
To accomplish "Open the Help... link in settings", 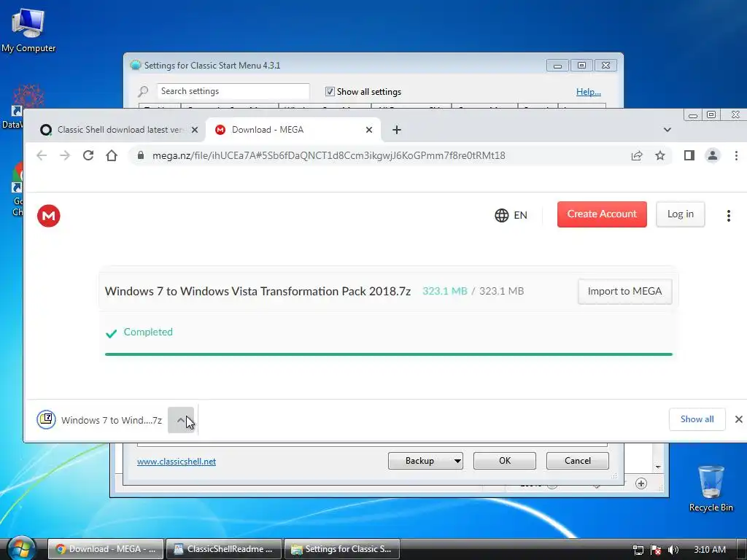I will (589, 92).
